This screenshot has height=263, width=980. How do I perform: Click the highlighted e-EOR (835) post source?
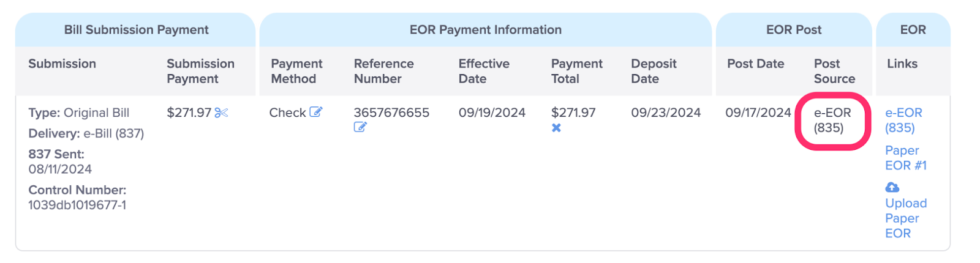coord(832,120)
